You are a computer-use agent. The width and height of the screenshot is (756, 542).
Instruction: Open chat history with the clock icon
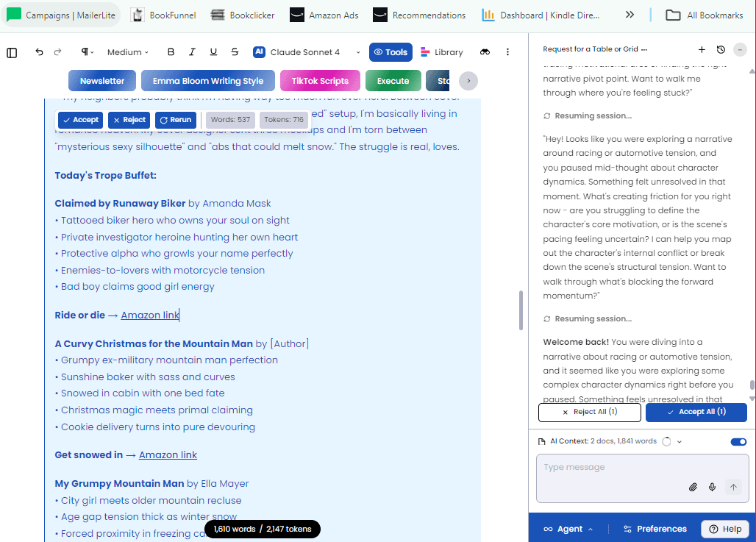click(720, 49)
